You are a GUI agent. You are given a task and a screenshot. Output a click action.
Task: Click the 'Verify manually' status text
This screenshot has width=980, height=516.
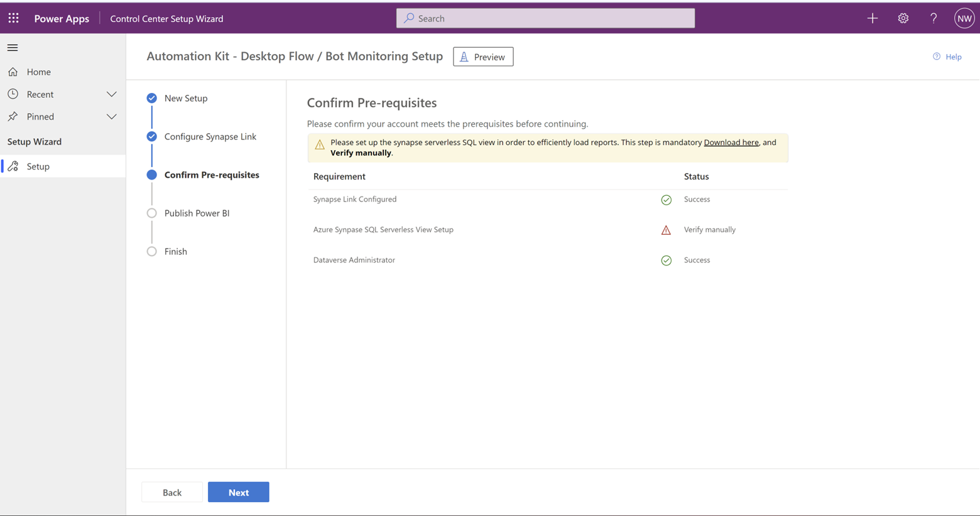pyautogui.click(x=710, y=230)
